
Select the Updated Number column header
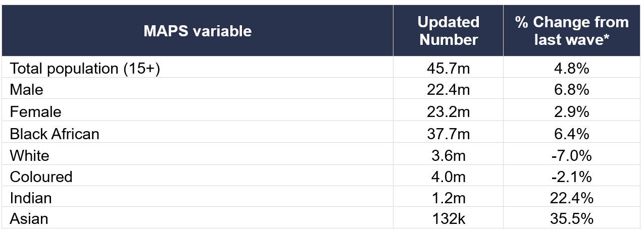[x=448, y=31]
